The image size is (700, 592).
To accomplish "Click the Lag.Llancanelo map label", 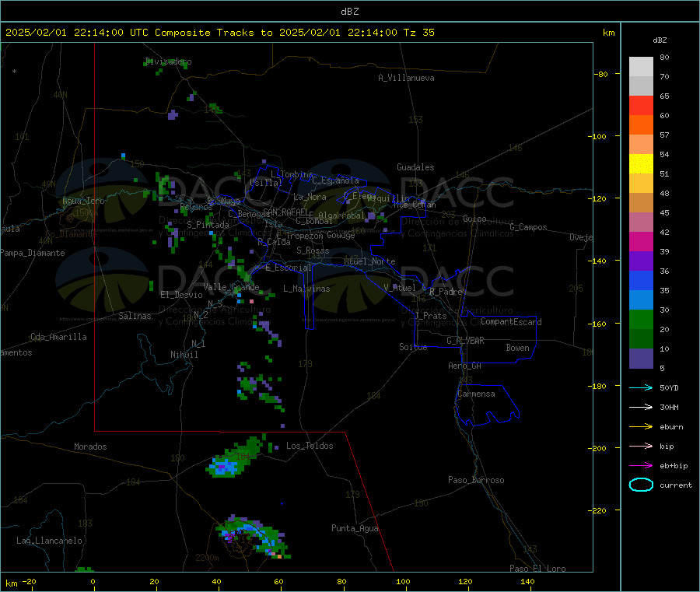I will (x=49, y=541).
